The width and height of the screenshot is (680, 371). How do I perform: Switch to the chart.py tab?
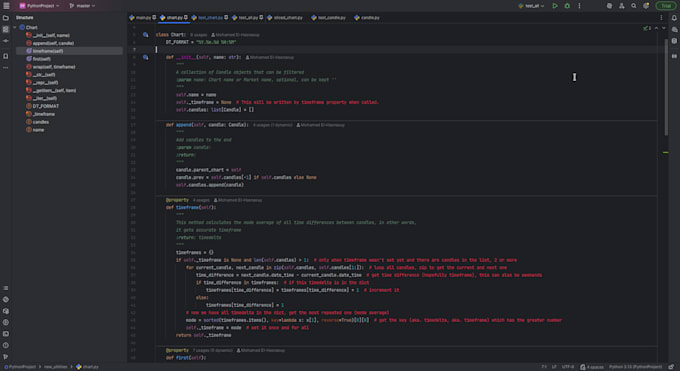pos(174,18)
